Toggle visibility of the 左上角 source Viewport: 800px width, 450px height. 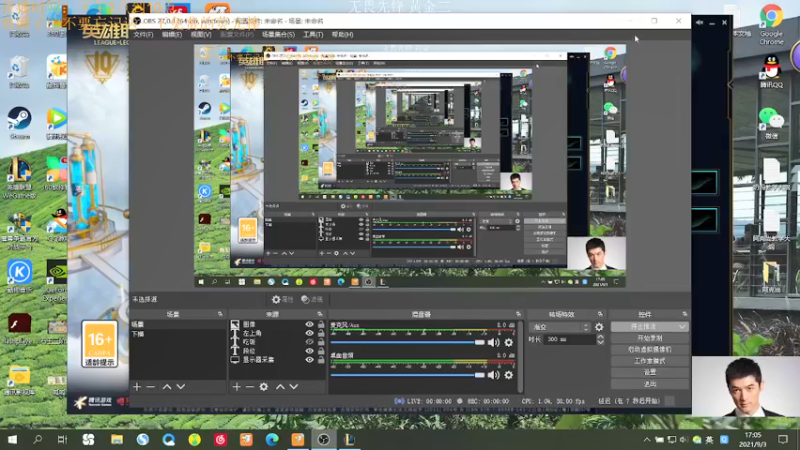(x=309, y=333)
